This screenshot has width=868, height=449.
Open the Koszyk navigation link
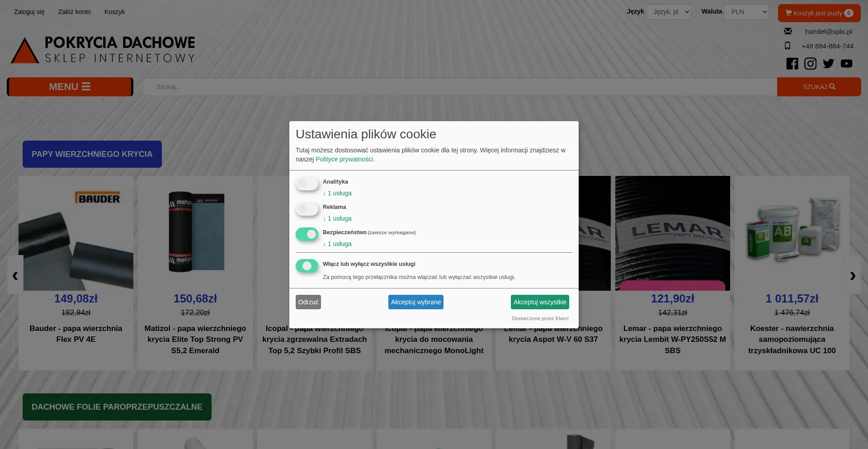(114, 12)
